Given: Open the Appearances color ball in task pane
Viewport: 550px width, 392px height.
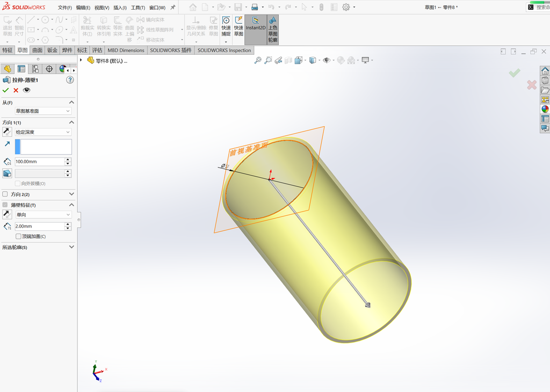Looking at the screenshot, I should pyautogui.click(x=545, y=110).
